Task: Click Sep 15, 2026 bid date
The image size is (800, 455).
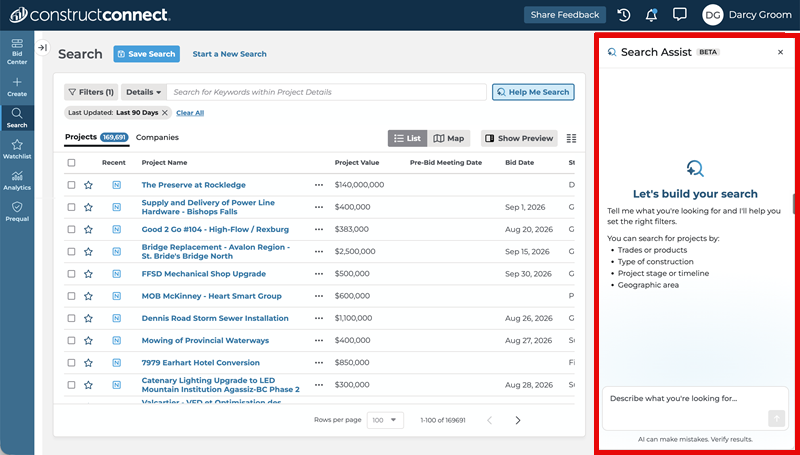Action: point(527,251)
